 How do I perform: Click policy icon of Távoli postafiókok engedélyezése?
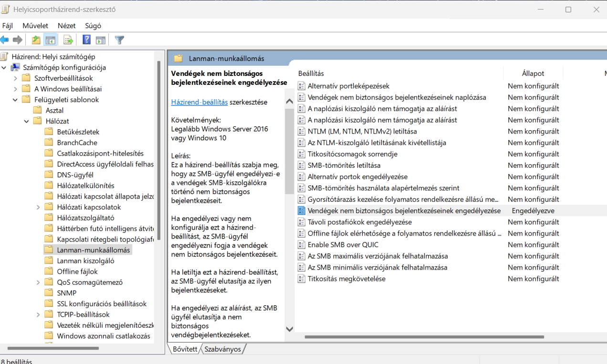(301, 222)
